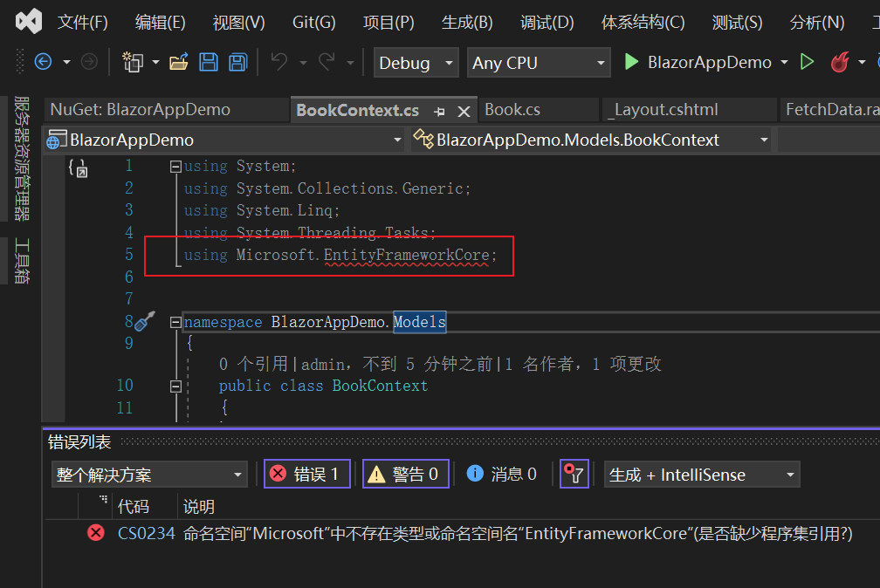Toggle the warnings filter button 警告 0
Screen dimensions: 880x588
tap(406, 474)
